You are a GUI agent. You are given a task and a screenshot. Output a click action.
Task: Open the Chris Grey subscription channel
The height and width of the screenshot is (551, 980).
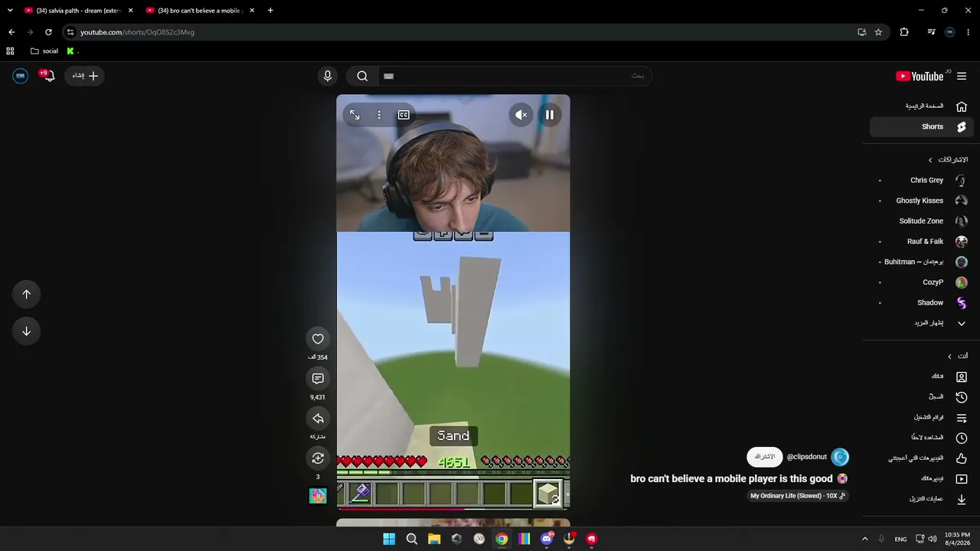point(922,181)
